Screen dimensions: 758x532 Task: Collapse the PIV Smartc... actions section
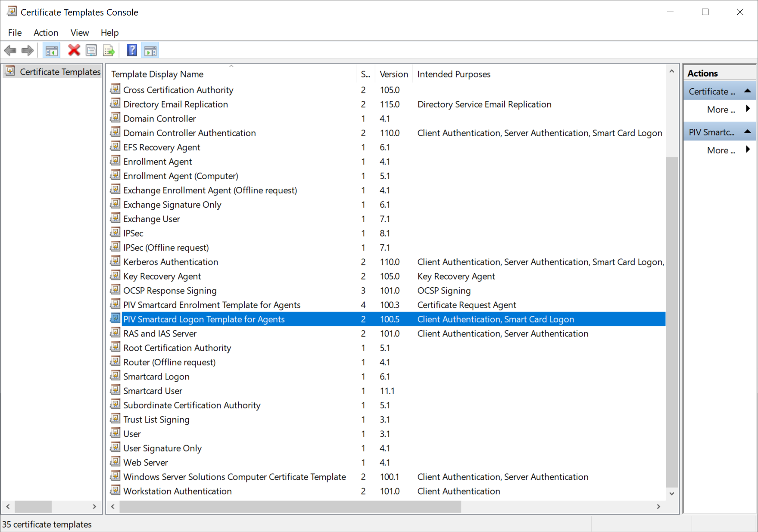click(x=748, y=132)
